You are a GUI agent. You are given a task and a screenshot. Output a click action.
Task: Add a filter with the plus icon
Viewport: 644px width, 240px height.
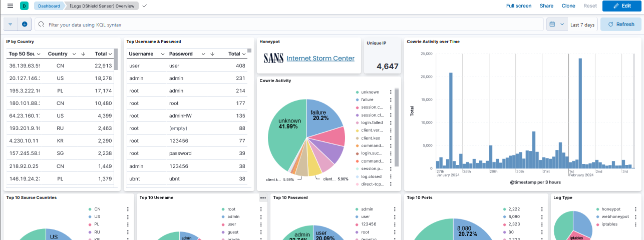[25, 24]
